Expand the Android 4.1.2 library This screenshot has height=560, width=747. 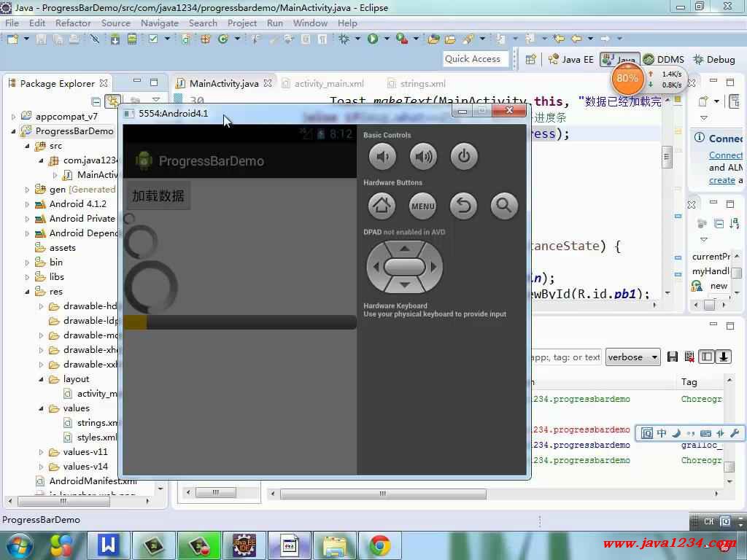(x=27, y=204)
